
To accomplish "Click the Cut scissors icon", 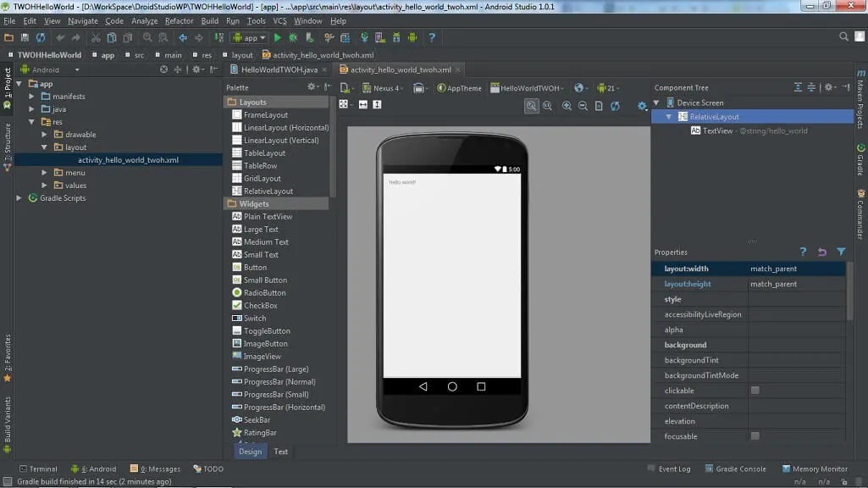I will (x=96, y=37).
